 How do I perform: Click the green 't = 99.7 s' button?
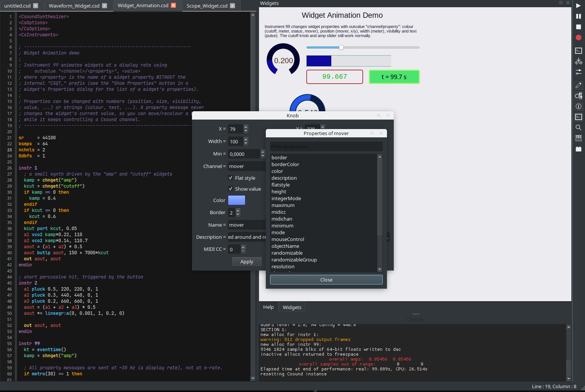pos(394,77)
